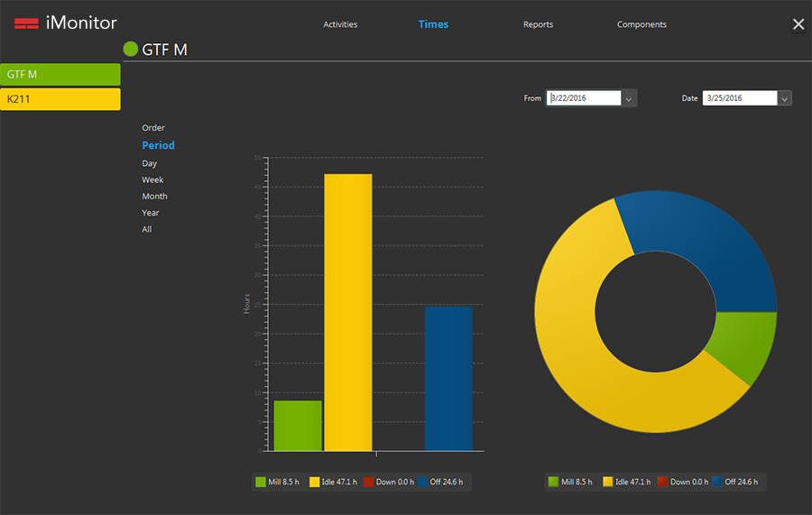Image resolution: width=812 pixels, height=515 pixels.
Task: Close the iMonitor window with X
Action: point(798,24)
